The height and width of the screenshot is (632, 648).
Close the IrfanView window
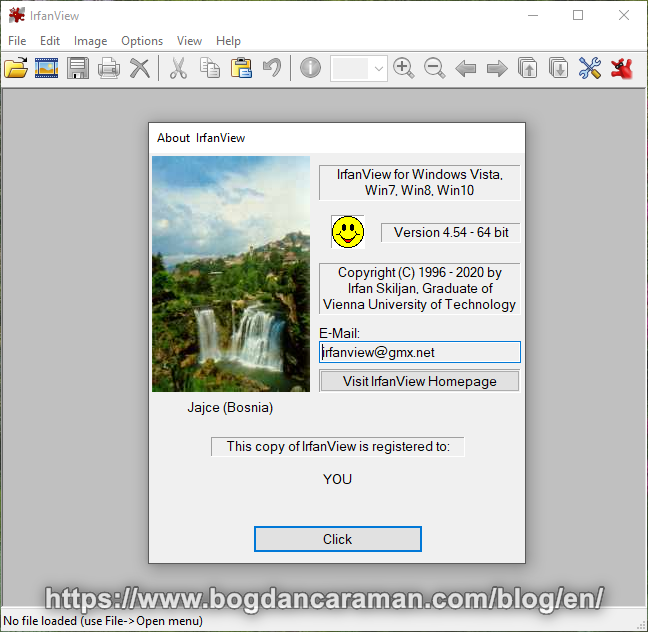pos(624,15)
